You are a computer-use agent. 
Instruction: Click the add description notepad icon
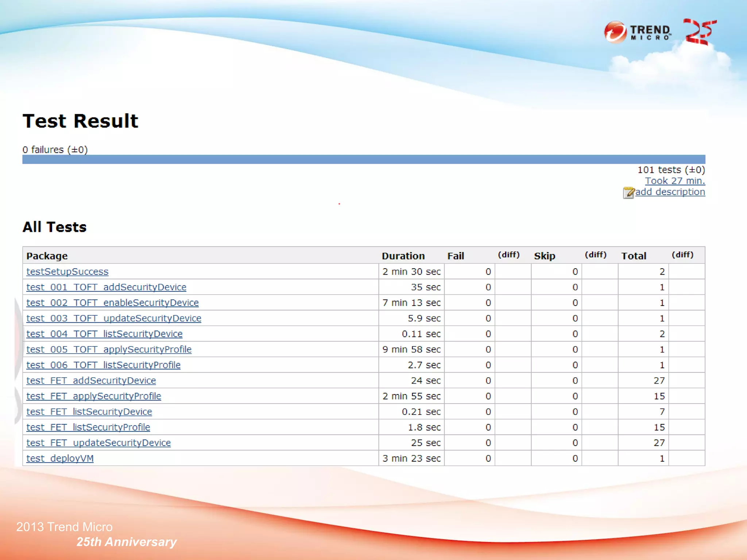(x=628, y=192)
